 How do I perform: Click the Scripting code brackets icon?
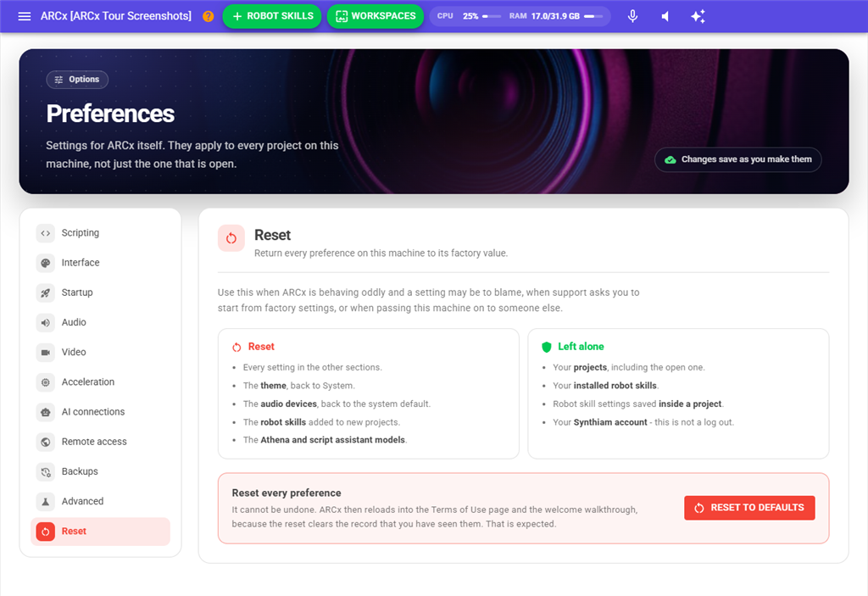pyautogui.click(x=46, y=233)
